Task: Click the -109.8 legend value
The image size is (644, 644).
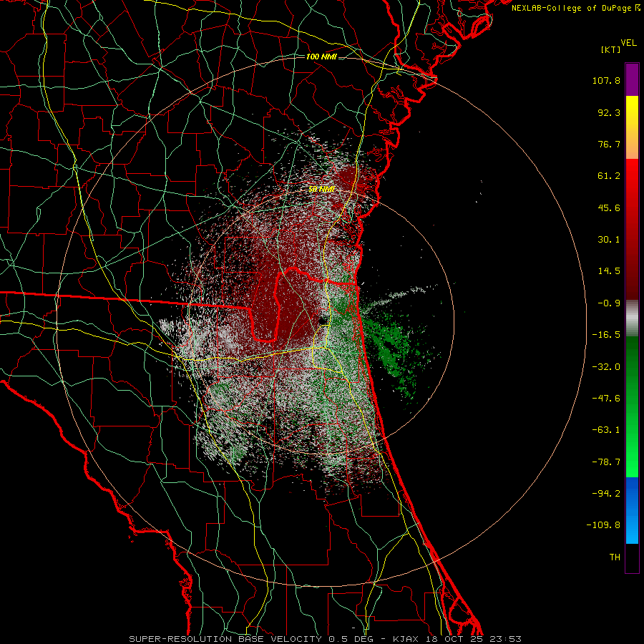Action: click(603, 525)
